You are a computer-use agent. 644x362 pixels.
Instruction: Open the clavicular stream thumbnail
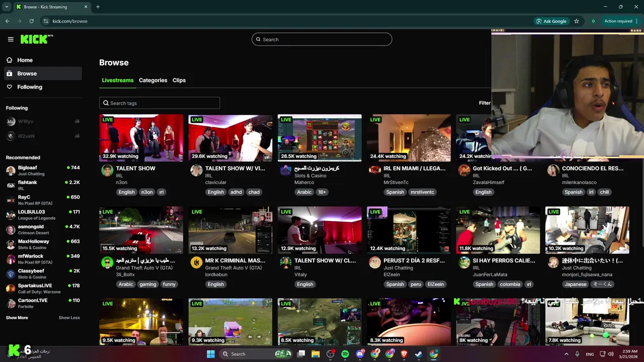(230, 138)
